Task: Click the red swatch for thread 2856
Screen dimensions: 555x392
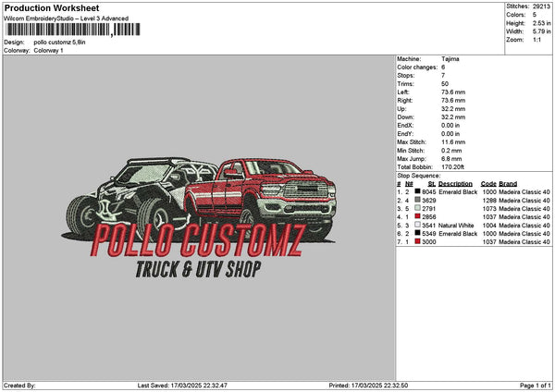Action: click(418, 216)
